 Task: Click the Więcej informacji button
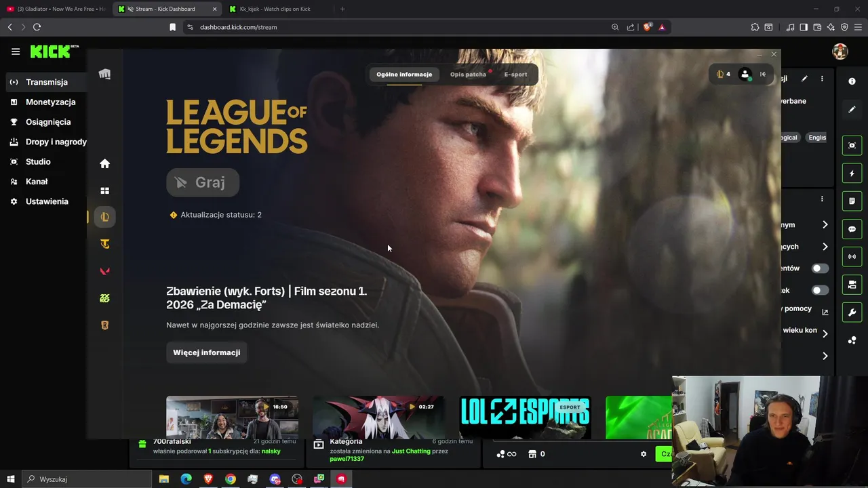click(x=207, y=352)
